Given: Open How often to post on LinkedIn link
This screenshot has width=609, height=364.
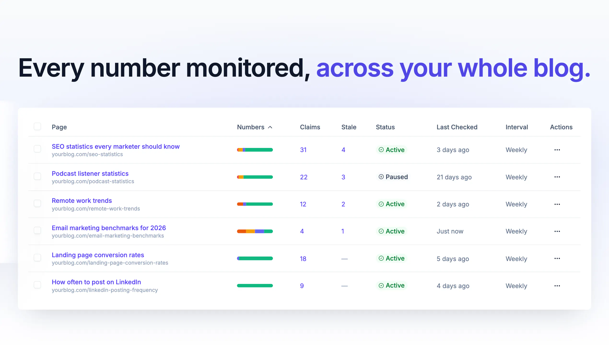Looking at the screenshot, I should click(96, 282).
